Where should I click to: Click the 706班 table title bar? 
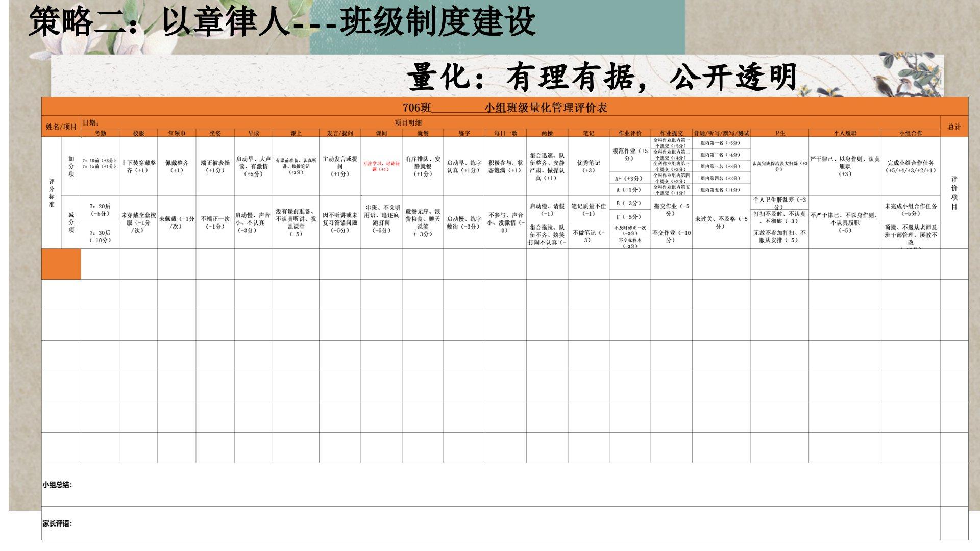click(x=504, y=108)
